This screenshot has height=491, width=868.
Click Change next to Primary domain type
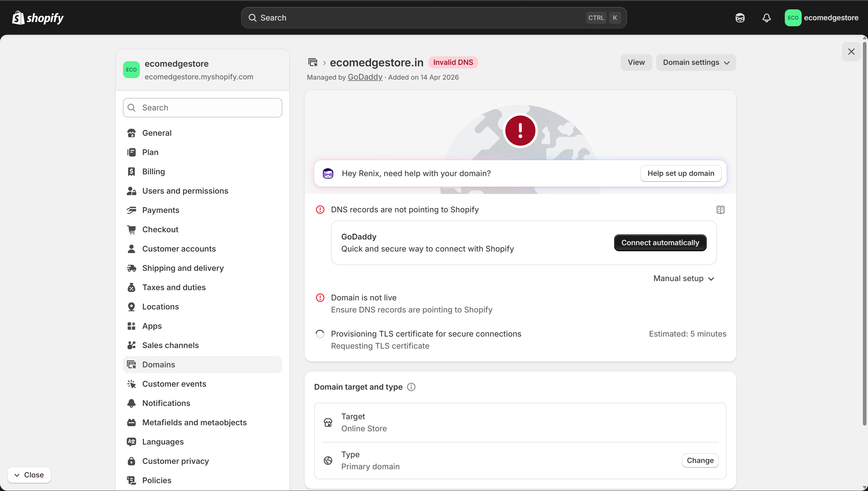(x=700, y=461)
